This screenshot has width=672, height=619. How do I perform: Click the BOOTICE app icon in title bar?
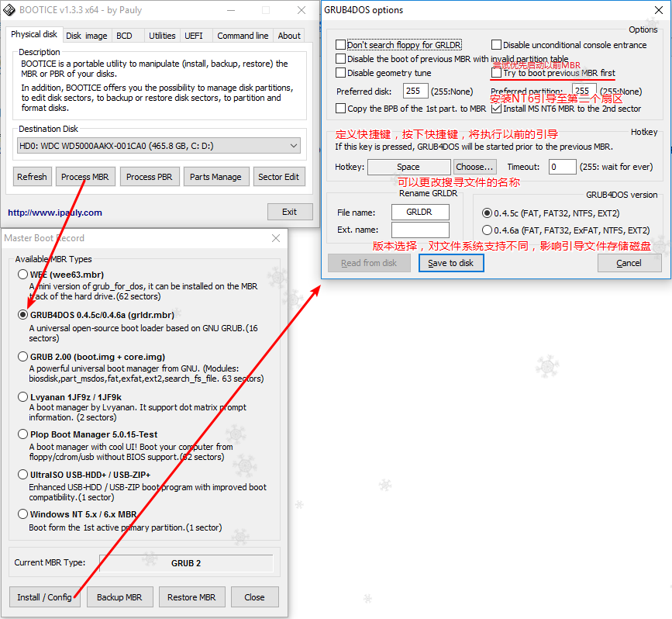(9, 10)
